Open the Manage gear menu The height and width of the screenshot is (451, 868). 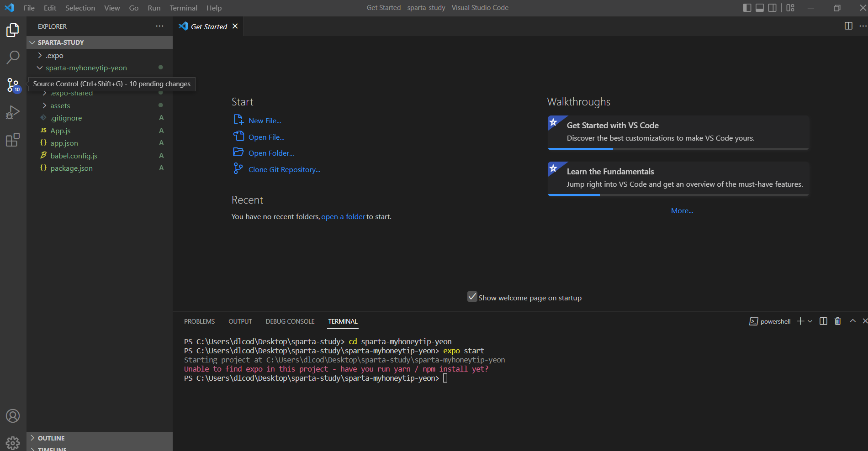[13, 443]
